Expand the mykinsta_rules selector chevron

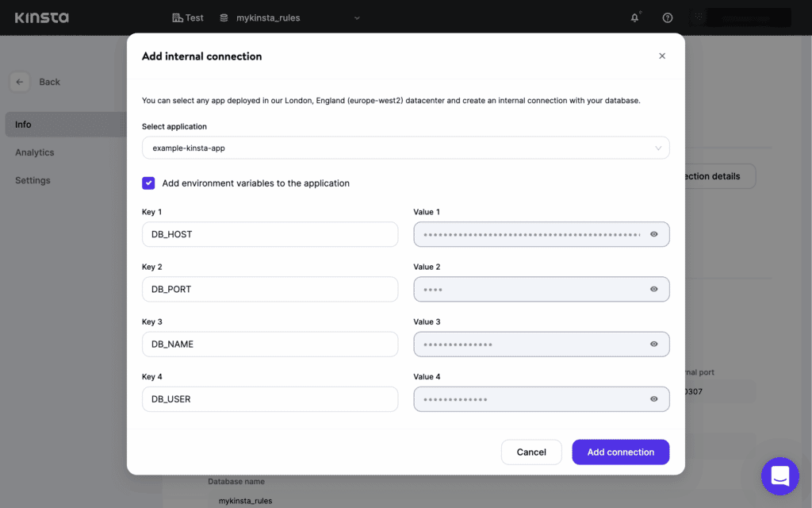coord(356,17)
